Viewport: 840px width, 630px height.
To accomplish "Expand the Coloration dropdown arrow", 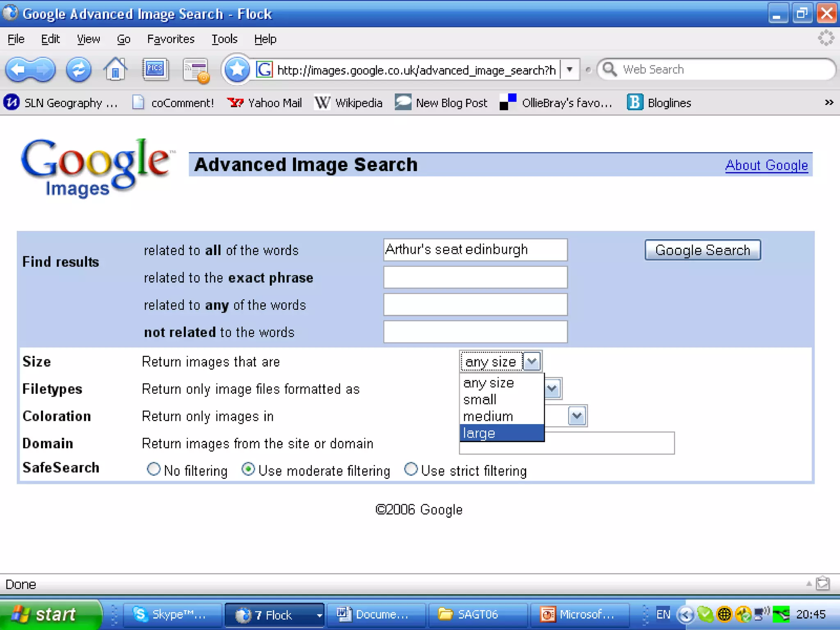I will click(577, 416).
